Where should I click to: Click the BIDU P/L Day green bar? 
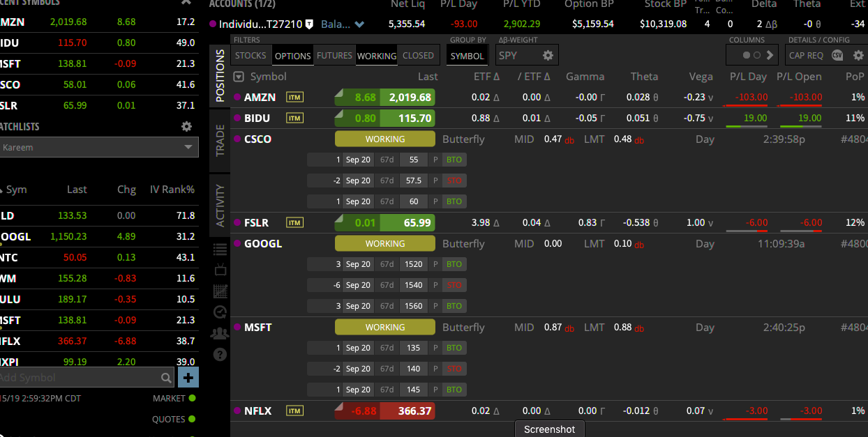[747, 126]
